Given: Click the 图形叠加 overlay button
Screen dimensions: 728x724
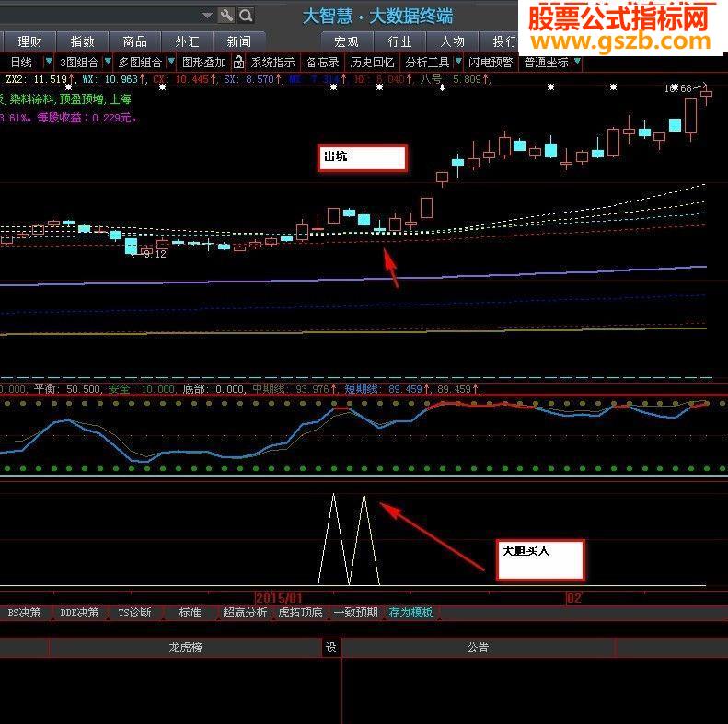Looking at the screenshot, I should coord(203,63).
